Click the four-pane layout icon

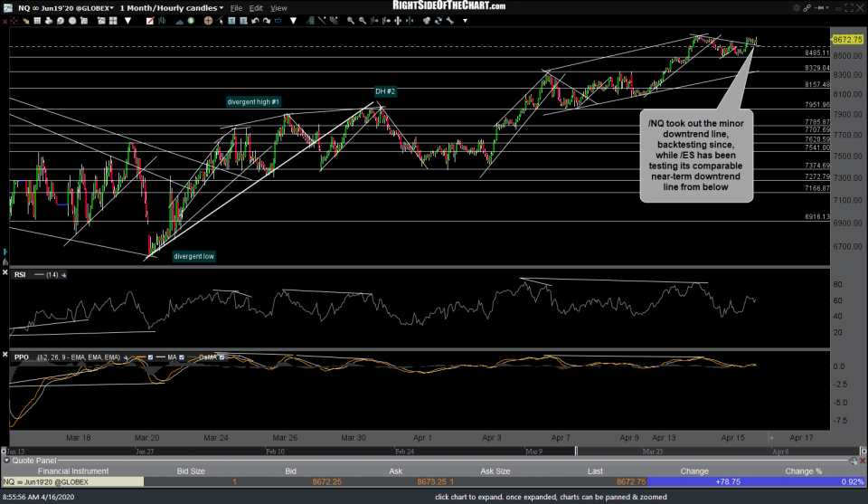pyautogui.click(x=113, y=21)
